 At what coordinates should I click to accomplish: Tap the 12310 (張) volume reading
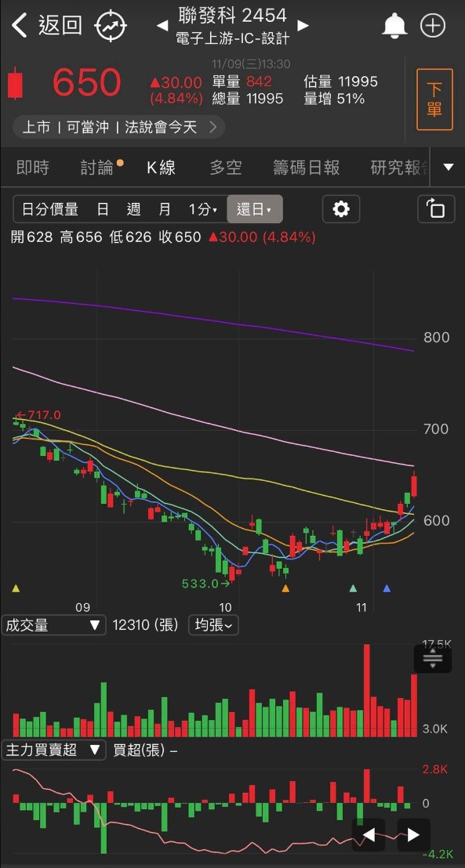click(145, 625)
